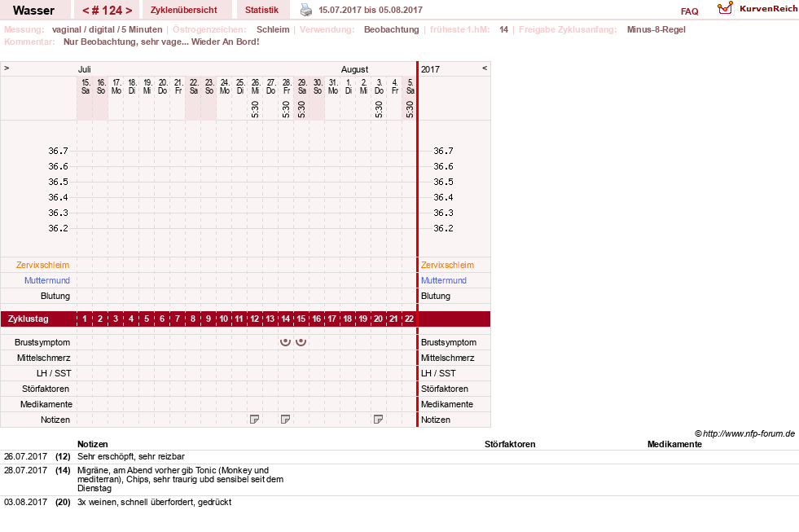Click the Juli month label

click(x=84, y=69)
